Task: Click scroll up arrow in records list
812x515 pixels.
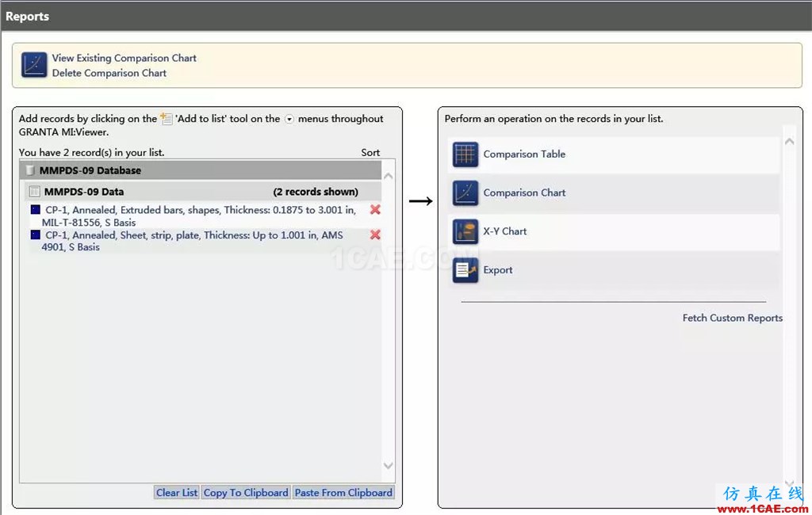Action: [389, 177]
